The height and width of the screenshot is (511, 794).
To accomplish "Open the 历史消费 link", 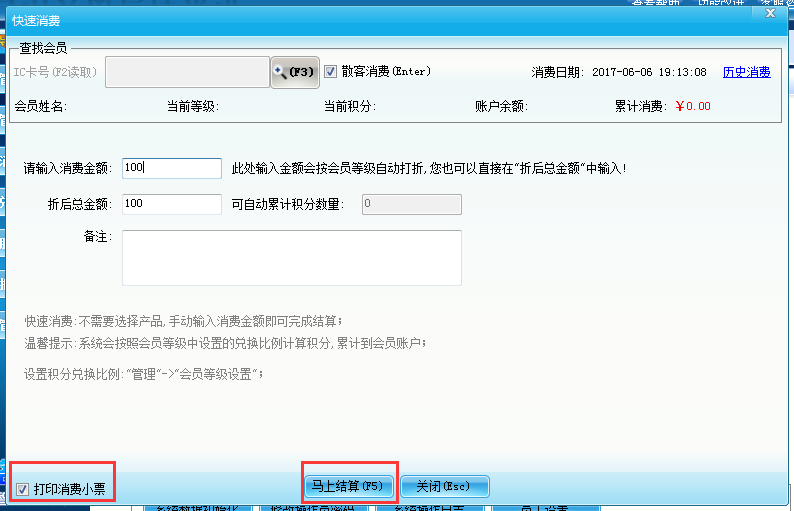I will click(x=746, y=72).
